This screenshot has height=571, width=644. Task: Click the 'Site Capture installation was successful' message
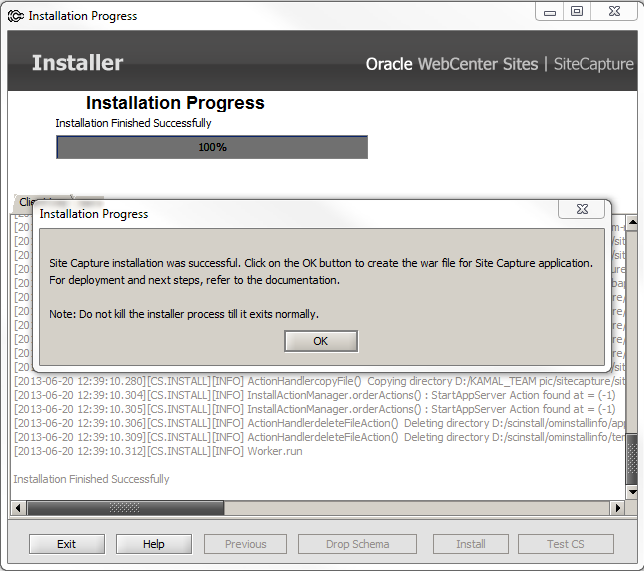[x=321, y=263]
